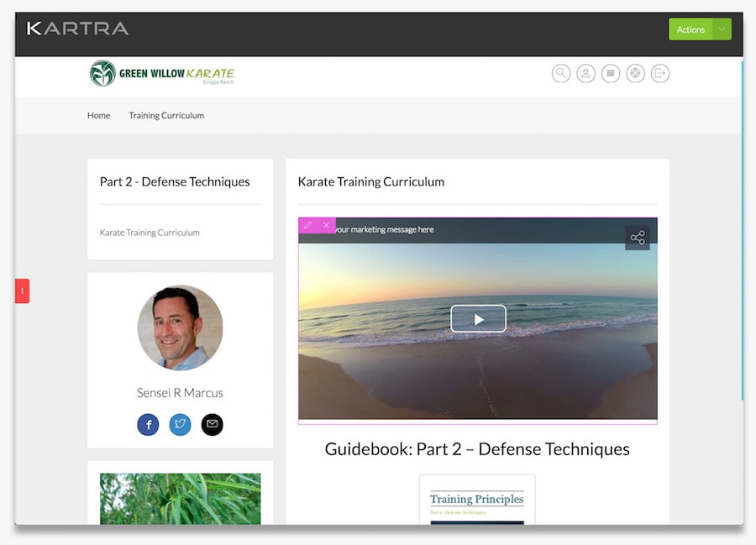Go to Home in navigation bar
The width and height of the screenshot is (756, 545).
(x=98, y=116)
